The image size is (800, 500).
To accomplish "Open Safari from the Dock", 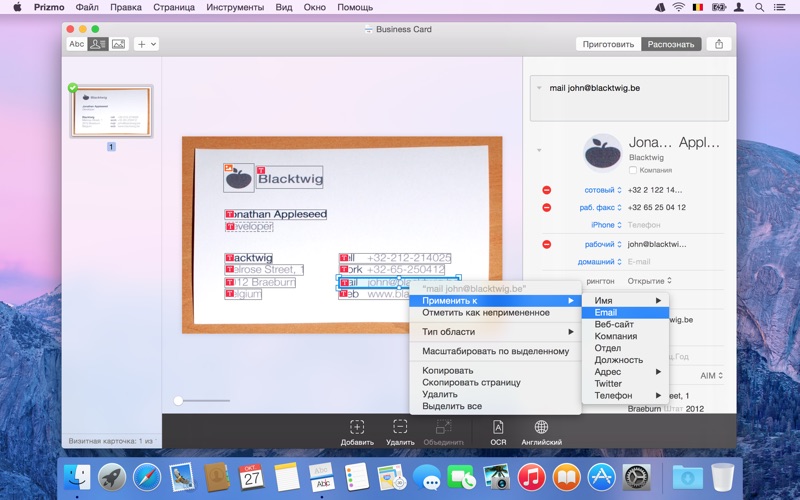I will tap(147, 478).
